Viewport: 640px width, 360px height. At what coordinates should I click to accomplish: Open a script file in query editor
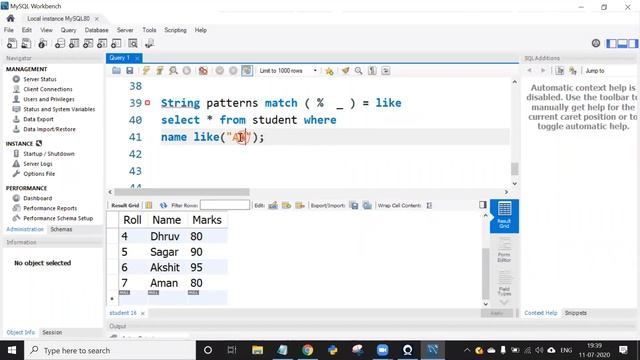116,71
